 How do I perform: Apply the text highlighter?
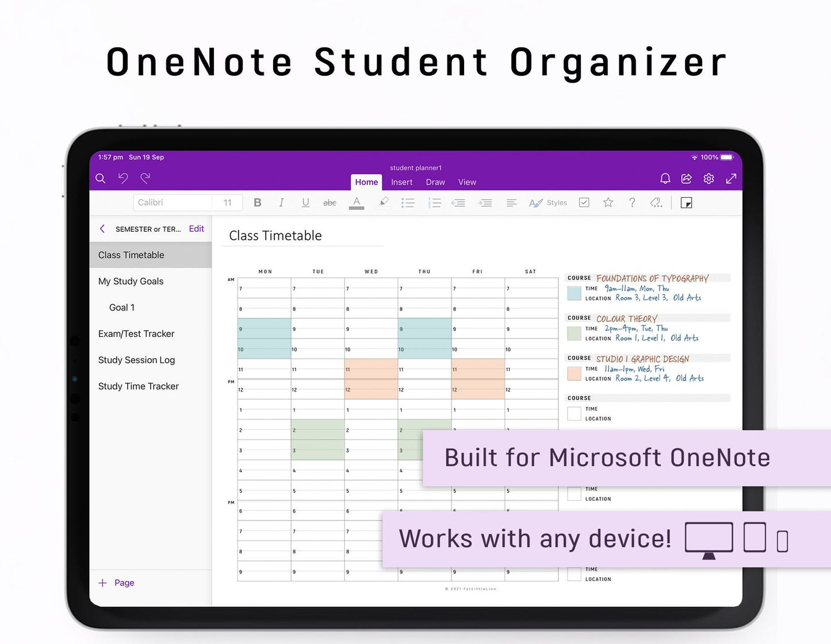point(383,202)
